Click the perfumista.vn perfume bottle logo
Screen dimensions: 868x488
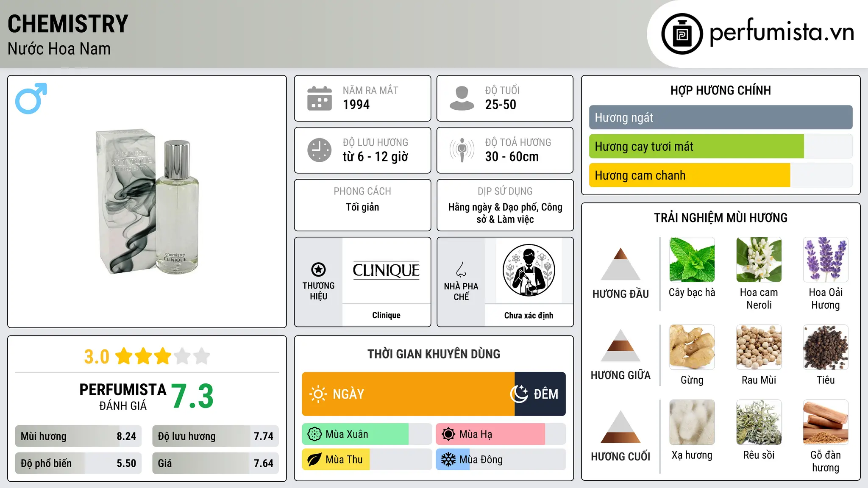(x=682, y=34)
